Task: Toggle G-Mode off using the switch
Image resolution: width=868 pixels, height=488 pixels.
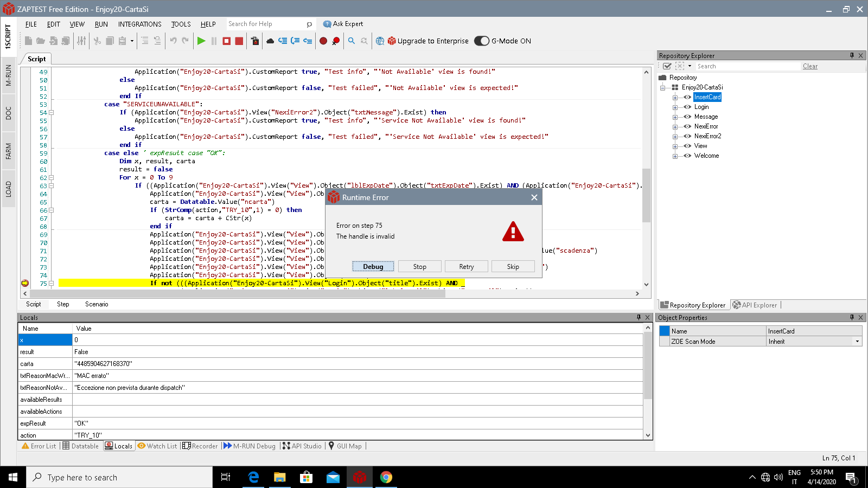Action: tap(481, 41)
